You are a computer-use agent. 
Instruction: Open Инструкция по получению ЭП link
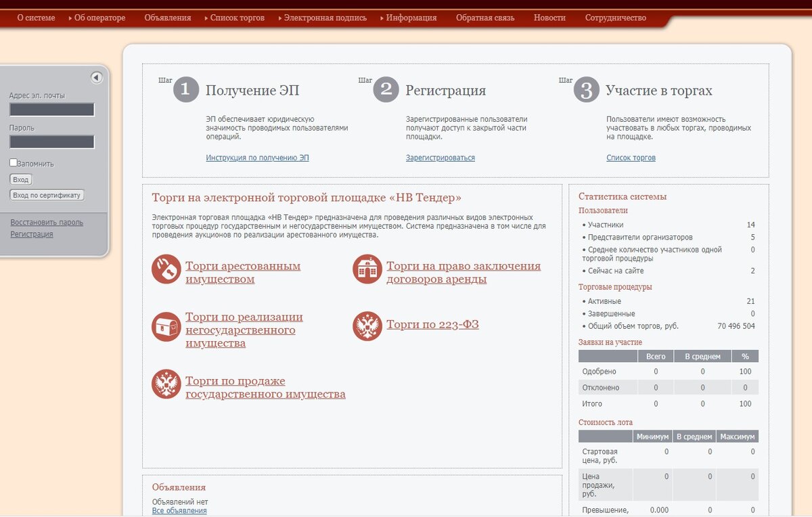pyautogui.click(x=257, y=158)
